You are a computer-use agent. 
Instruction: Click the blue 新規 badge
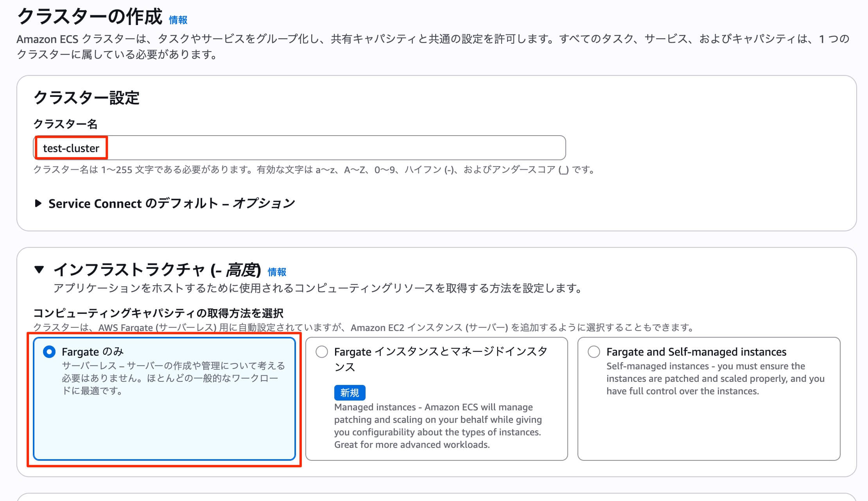point(350,393)
